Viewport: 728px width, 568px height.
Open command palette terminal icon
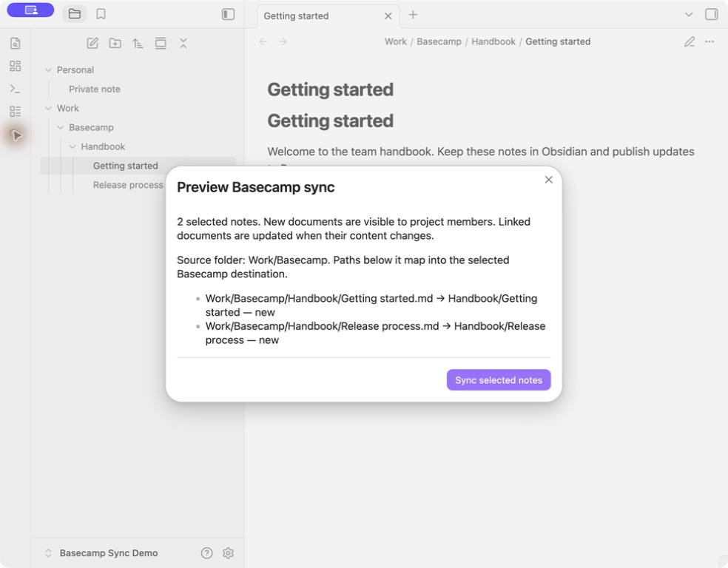16,89
